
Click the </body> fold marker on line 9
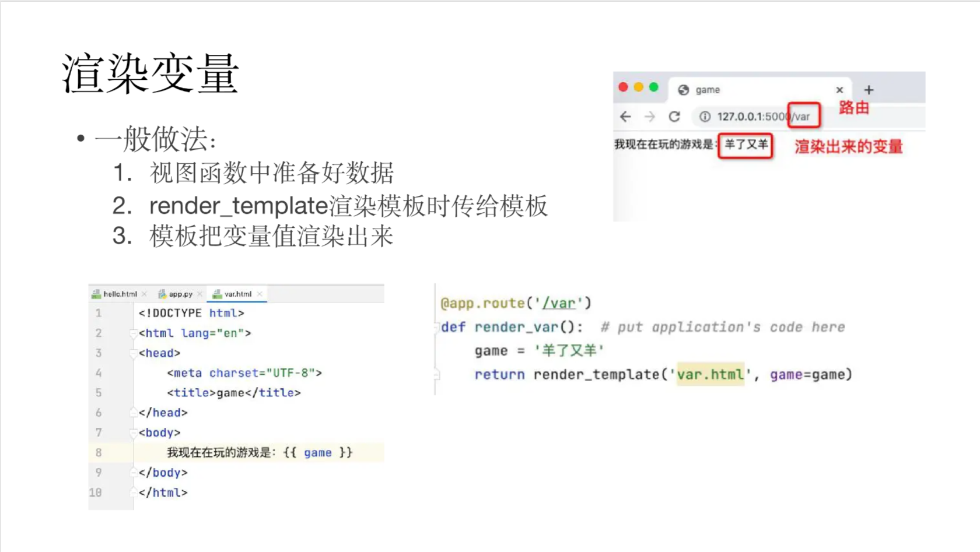(134, 473)
